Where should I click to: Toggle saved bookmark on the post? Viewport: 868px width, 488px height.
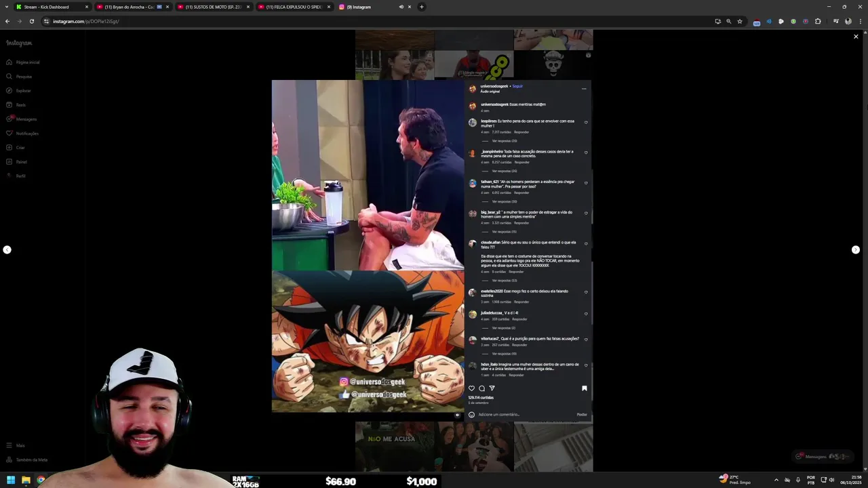point(585,388)
